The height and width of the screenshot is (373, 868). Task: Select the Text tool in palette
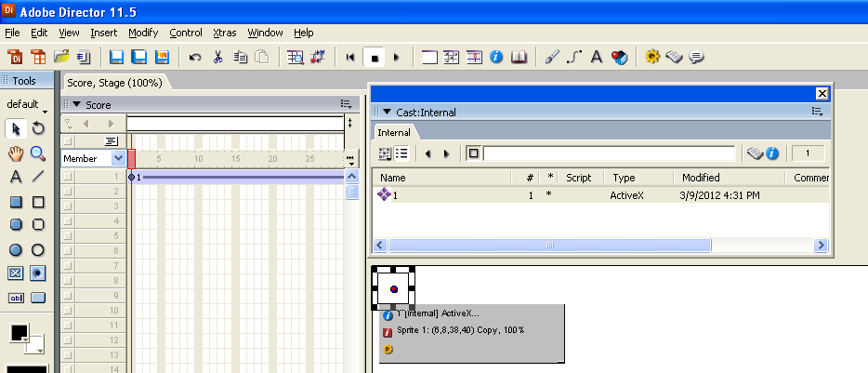click(x=16, y=178)
